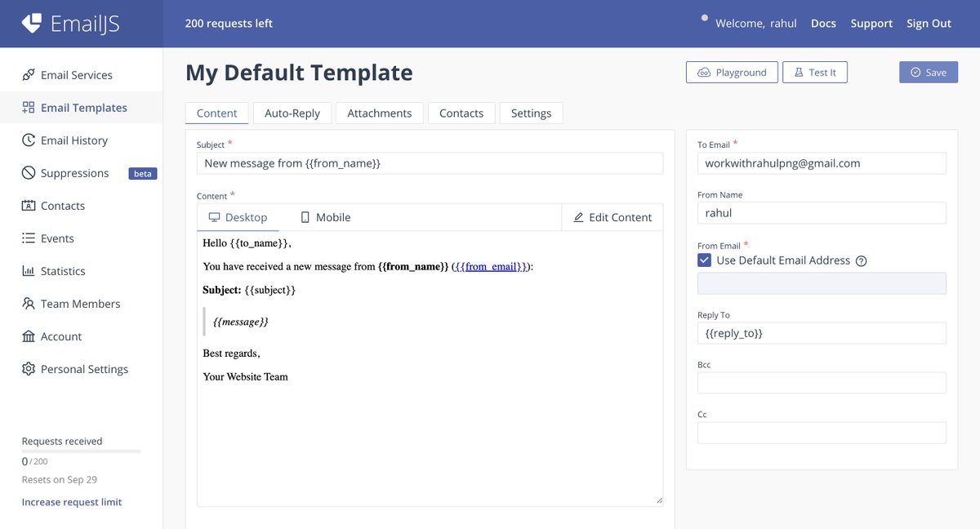Click the Account bank icon
980x529 pixels.
click(28, 336)
